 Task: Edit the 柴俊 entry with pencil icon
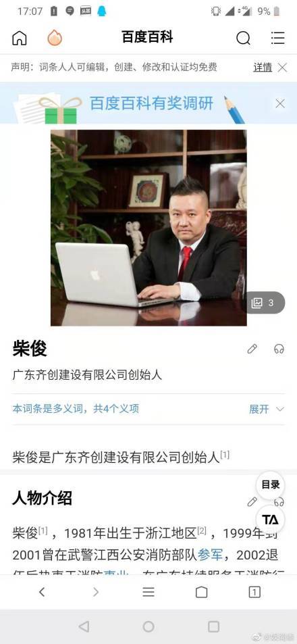pyautogui.click(x=252, y=349)
